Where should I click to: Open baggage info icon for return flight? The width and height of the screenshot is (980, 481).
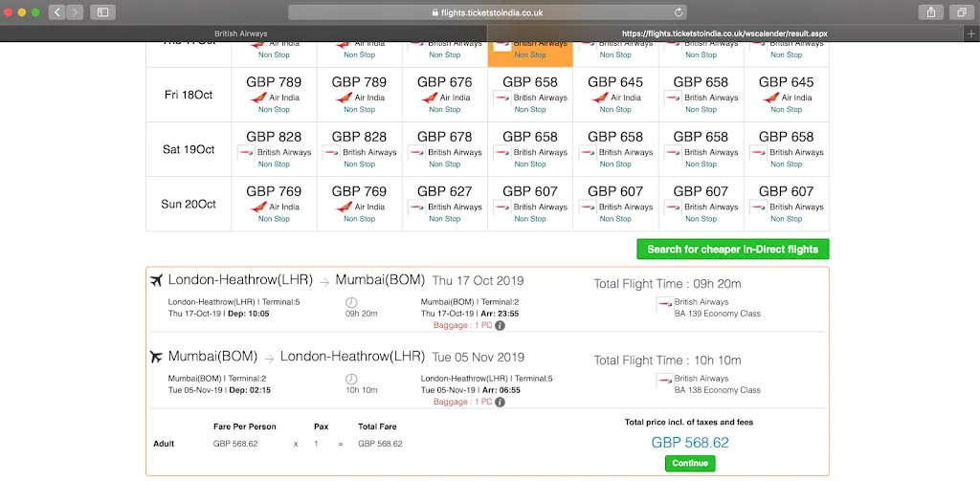500,403
